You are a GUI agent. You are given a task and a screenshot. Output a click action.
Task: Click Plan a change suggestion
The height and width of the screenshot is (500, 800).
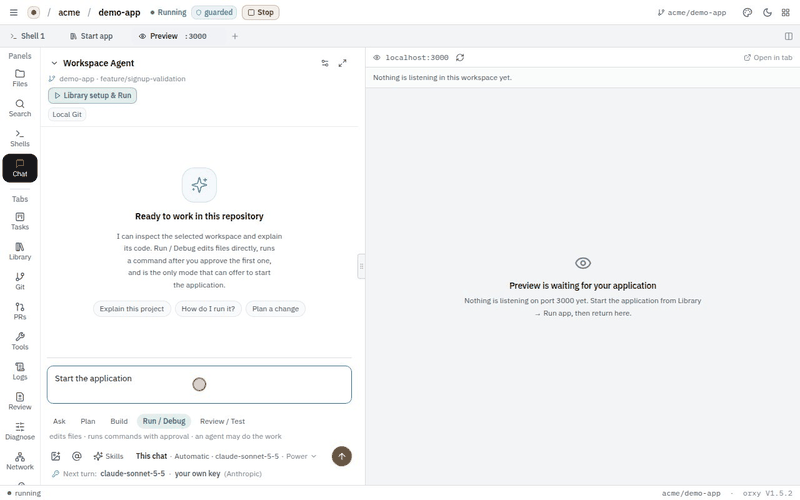[x=276, y=309]
